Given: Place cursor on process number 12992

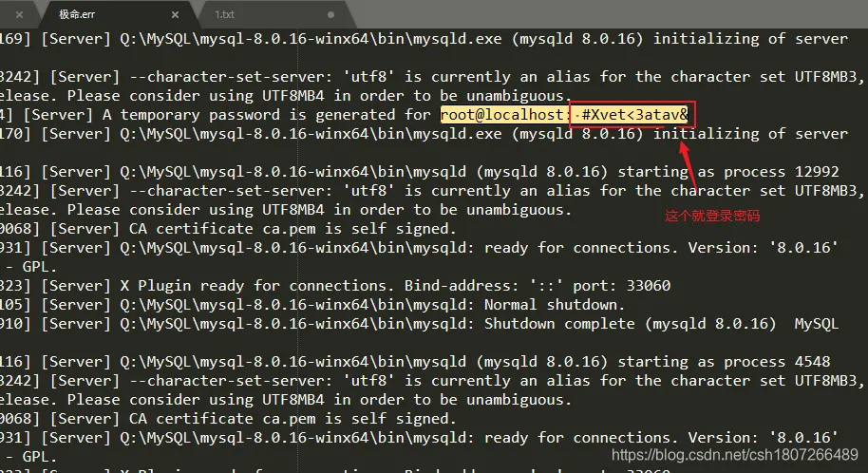Looking at the screenshot, I should pos(817,172).
